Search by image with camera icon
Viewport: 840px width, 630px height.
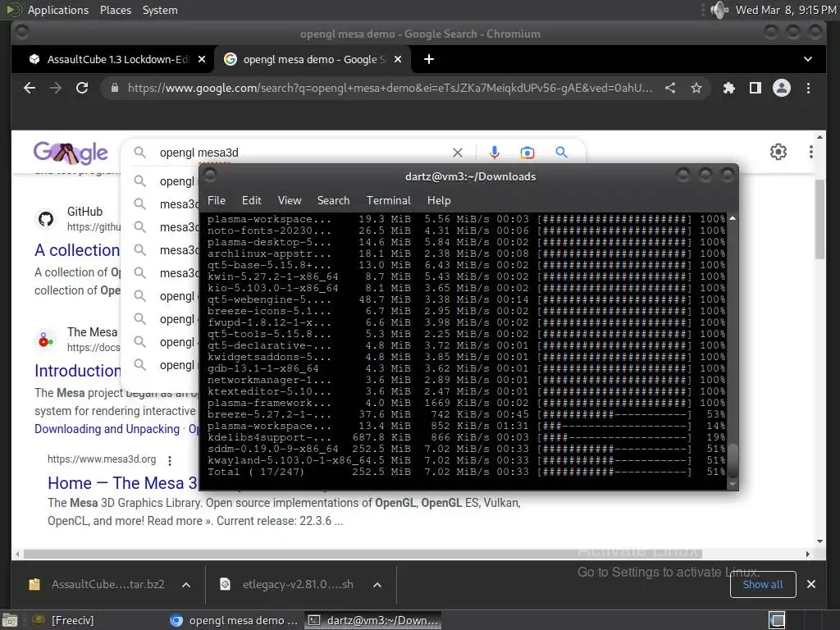pos(527,153)
